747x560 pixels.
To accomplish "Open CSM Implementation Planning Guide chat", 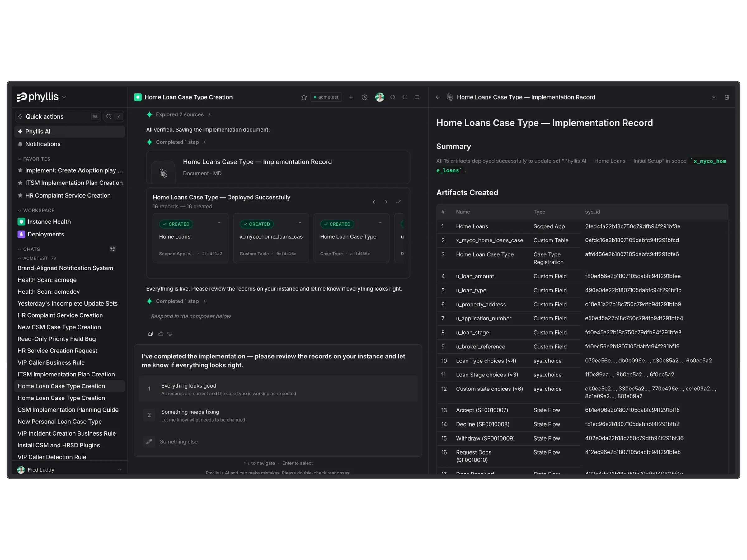I will [x=70, y=410].
